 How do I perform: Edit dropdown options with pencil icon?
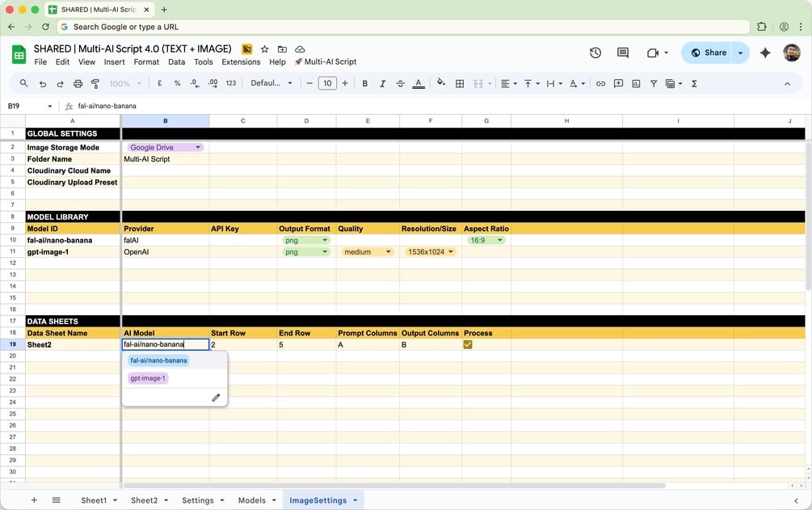coord(216,398)
